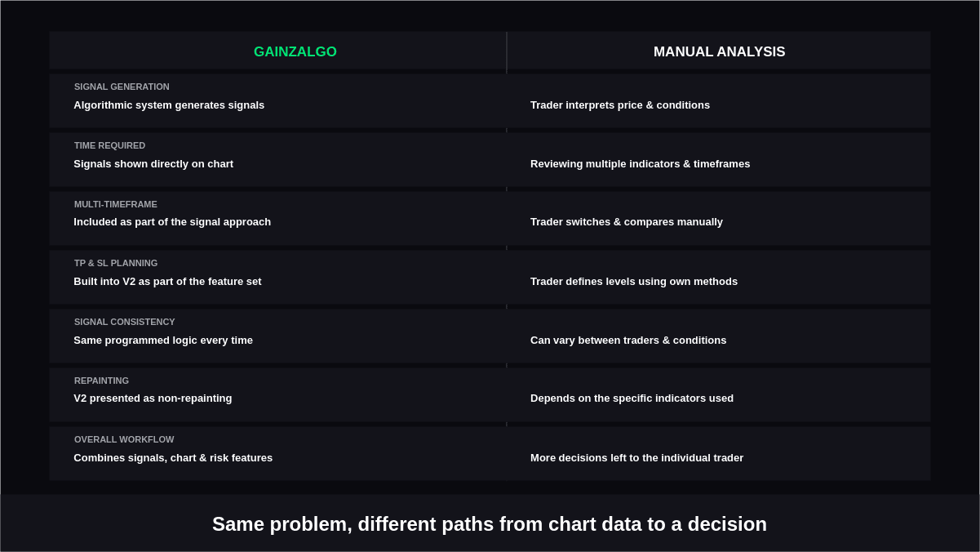Click 'Trader switches & compares manually' cell
980x552 pixels.
coord(627,222)
